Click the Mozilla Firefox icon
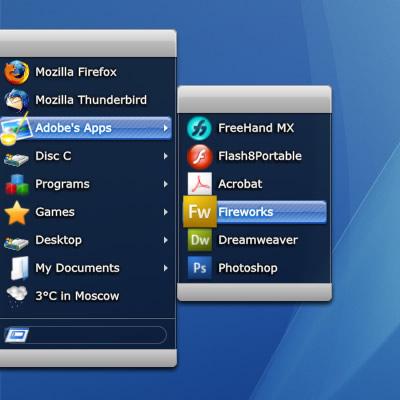 coord(16,72)
